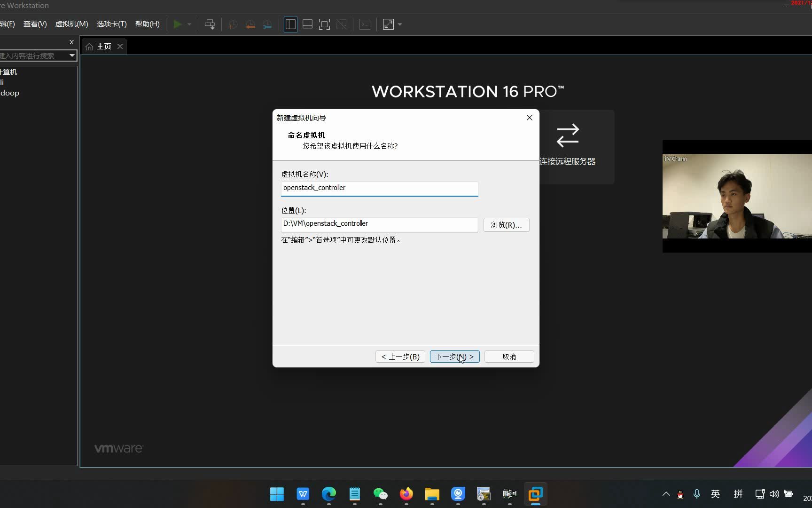812x508 pixels.
Task: Close the 主页 tab
Action: pos(120,46)
